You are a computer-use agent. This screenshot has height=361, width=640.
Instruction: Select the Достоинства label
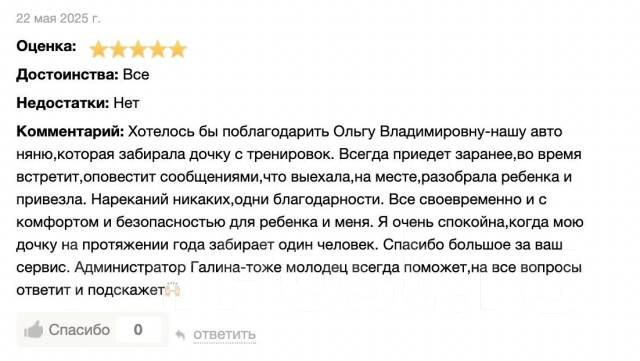[x=67, y=74]
